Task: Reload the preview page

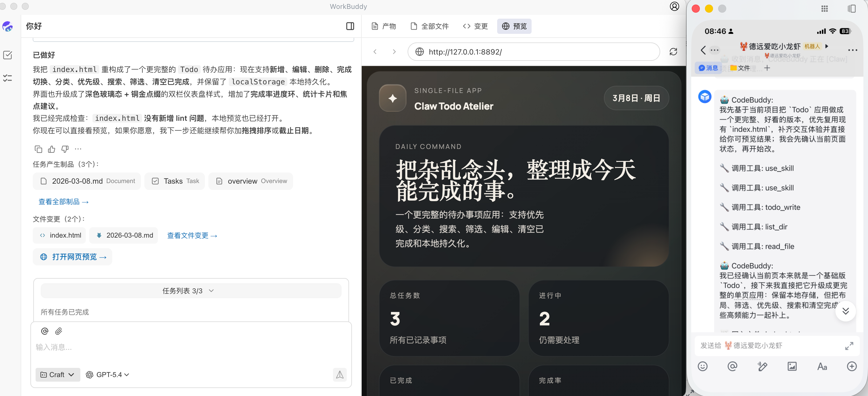Action: [x=673, y=52]
